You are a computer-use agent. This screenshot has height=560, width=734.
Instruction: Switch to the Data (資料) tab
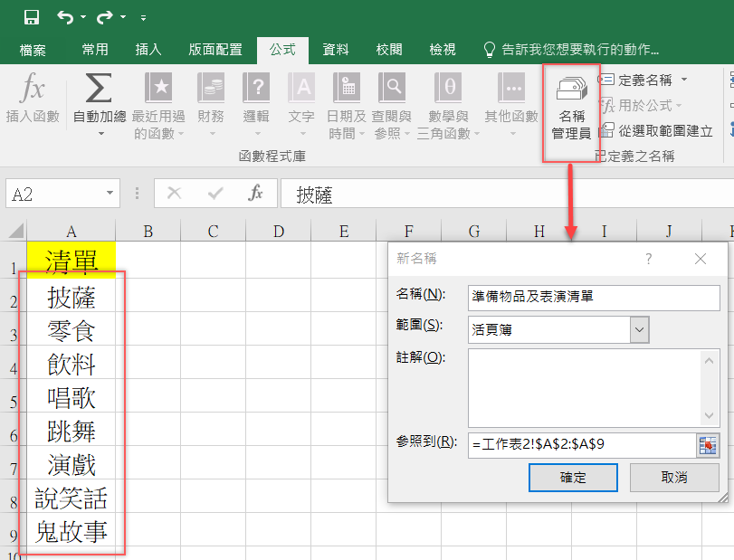(x=336, y=50)
